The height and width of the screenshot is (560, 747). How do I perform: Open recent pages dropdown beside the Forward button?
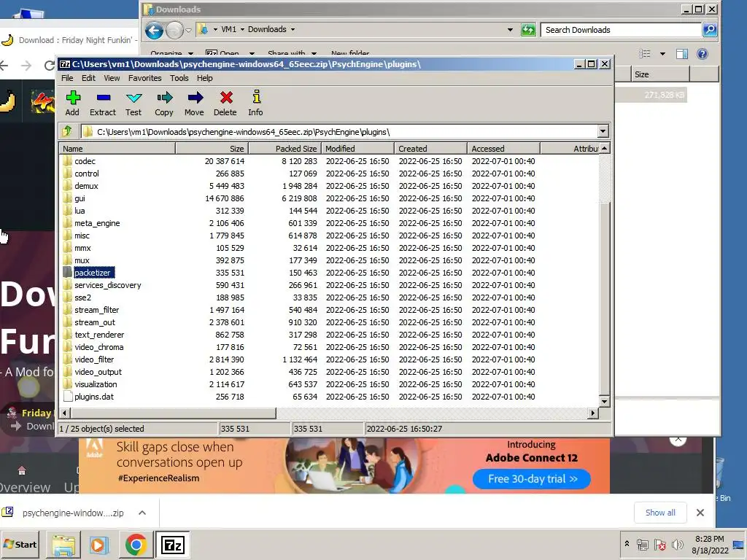pos(188,31)
